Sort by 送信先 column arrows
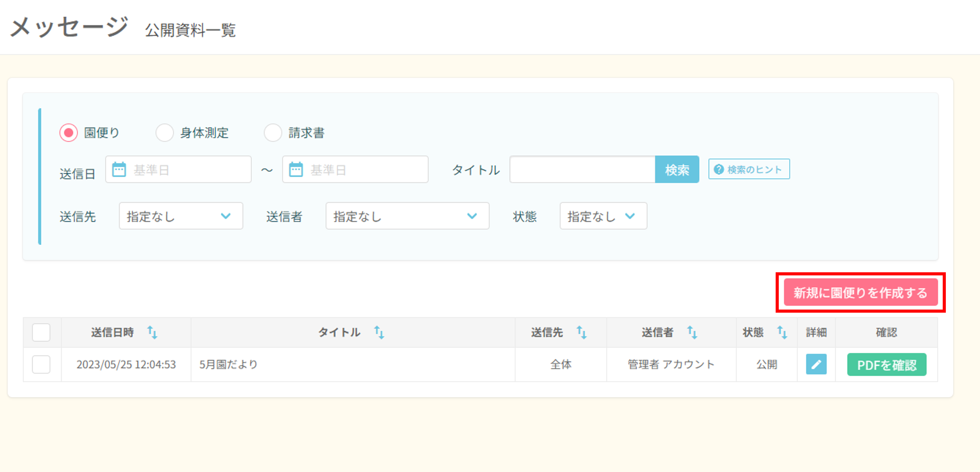980x472 pixels. click(x=581, y=333)
